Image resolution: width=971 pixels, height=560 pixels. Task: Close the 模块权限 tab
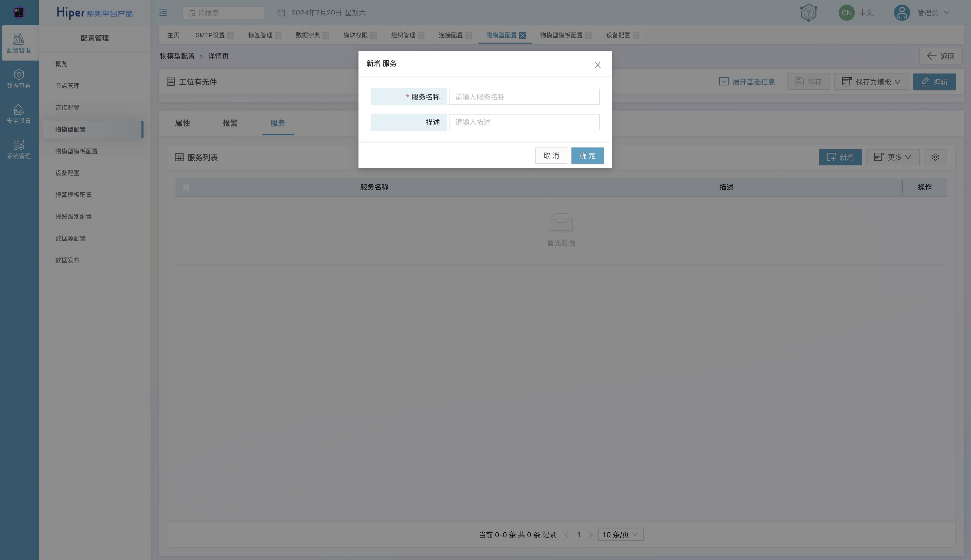tap(373, 35)
